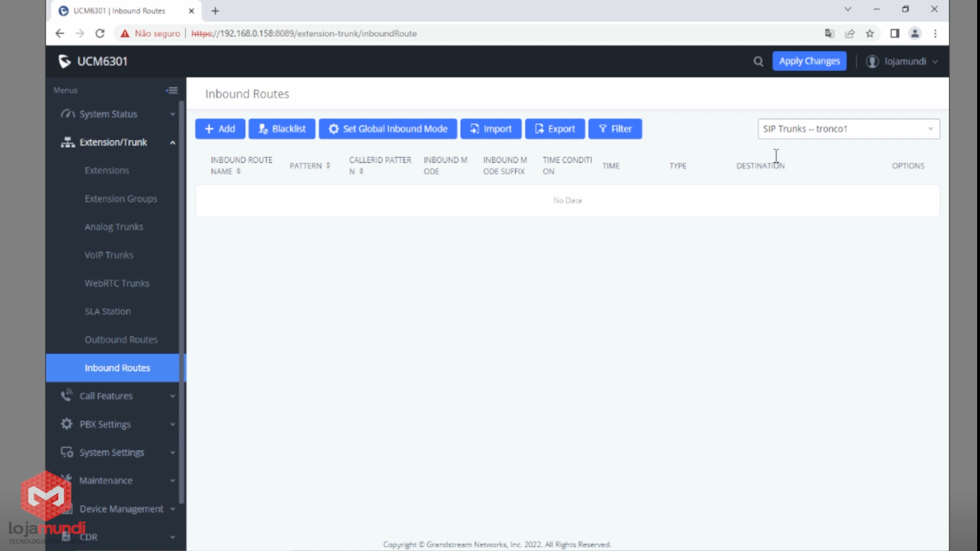
Task: Click the UCM6301 logo icon
Action: pyautogui.click(x=65, y=62)
